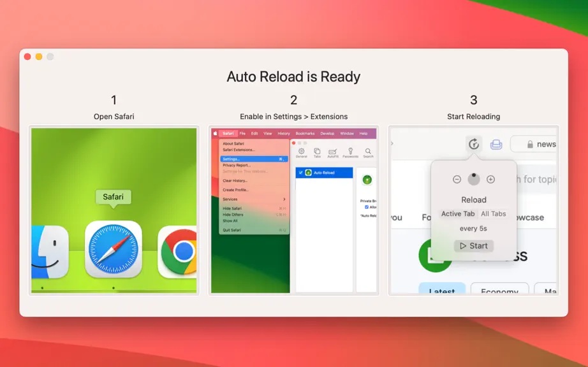The width and height of the screenshot is (588, 367).
Task: Select the Active Tab segment
Action: tap(458, 214)
